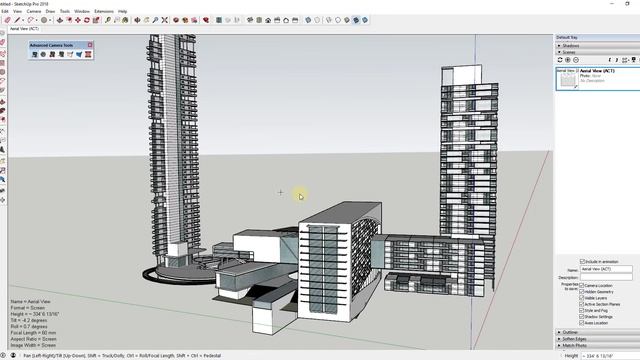The image size is (640, 360).
Task: Click the Default Tray title bar
Action: [598, 38]
